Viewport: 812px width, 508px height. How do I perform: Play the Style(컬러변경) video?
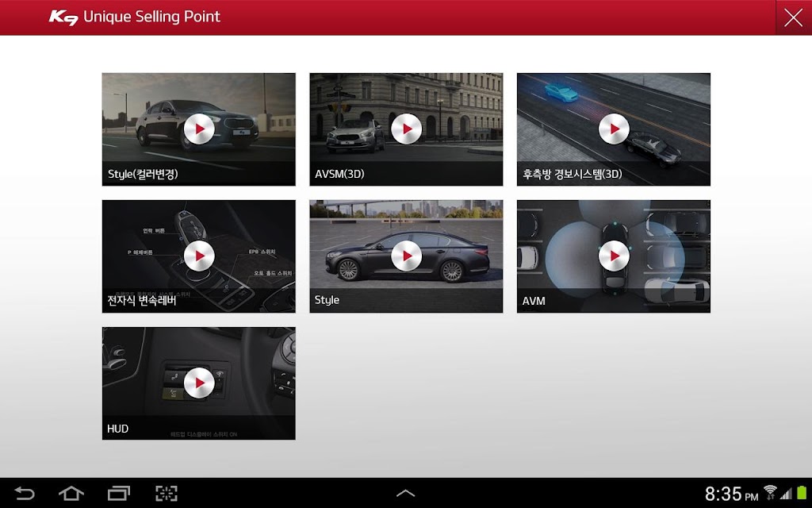pos(199,129)
